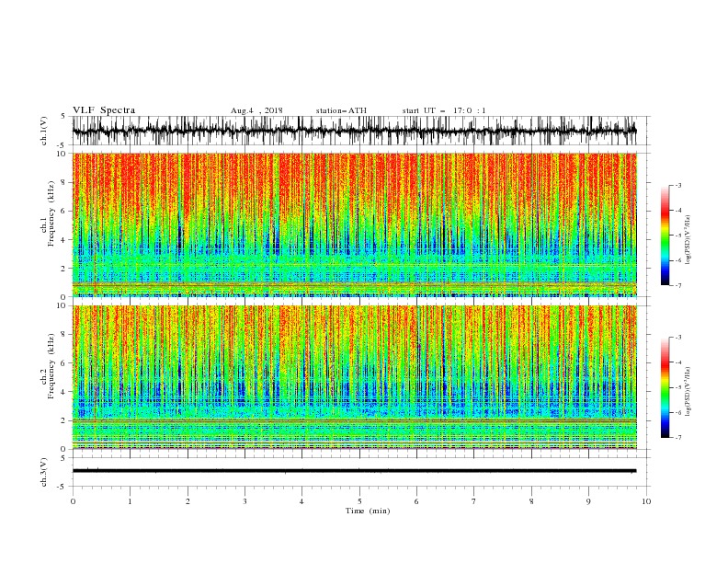Click the "10" tick on the time axis
This screenshot has height=563, width=728.
click(x=646, y=501)
